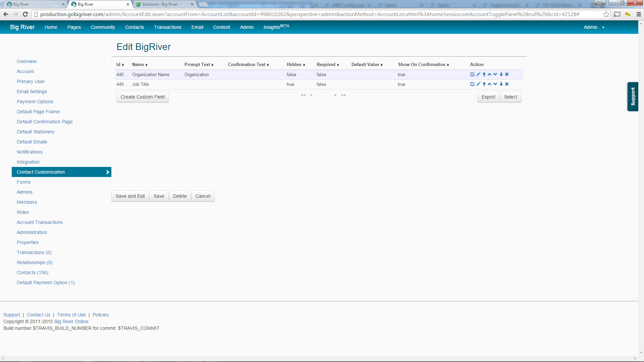Click pencil edit icon for Organization Name row
Image resolution: width=644 pixels, height=362 pixels.
pos(478,74)
